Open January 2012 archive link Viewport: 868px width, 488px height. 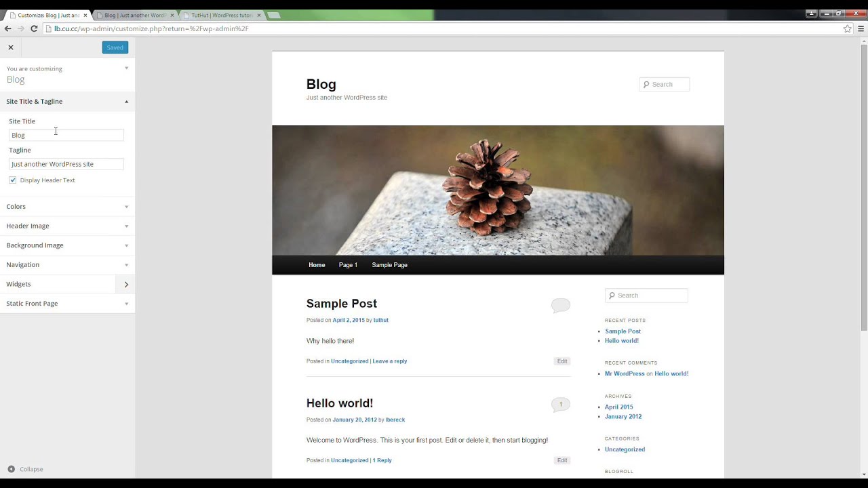(x=623, y=417)
